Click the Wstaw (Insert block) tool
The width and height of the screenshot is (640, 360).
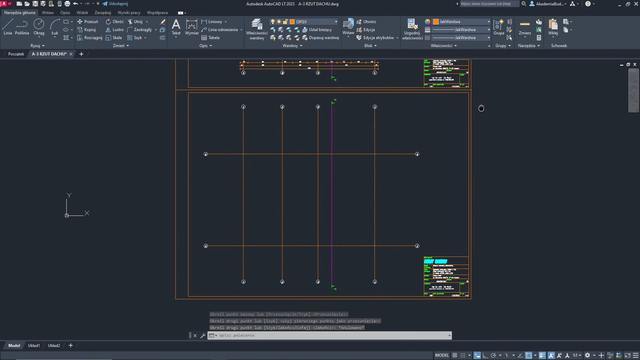pos(348,27)
